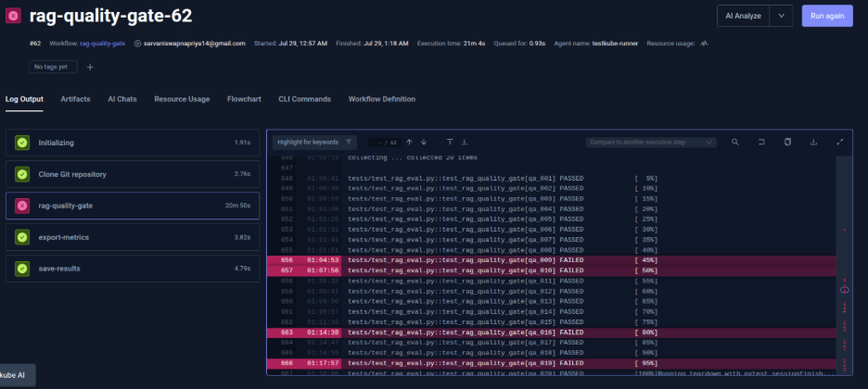This screenshot has width=868, height=389.
Task: Click the AI Analyze button
Action: click(x=744, y=16)
